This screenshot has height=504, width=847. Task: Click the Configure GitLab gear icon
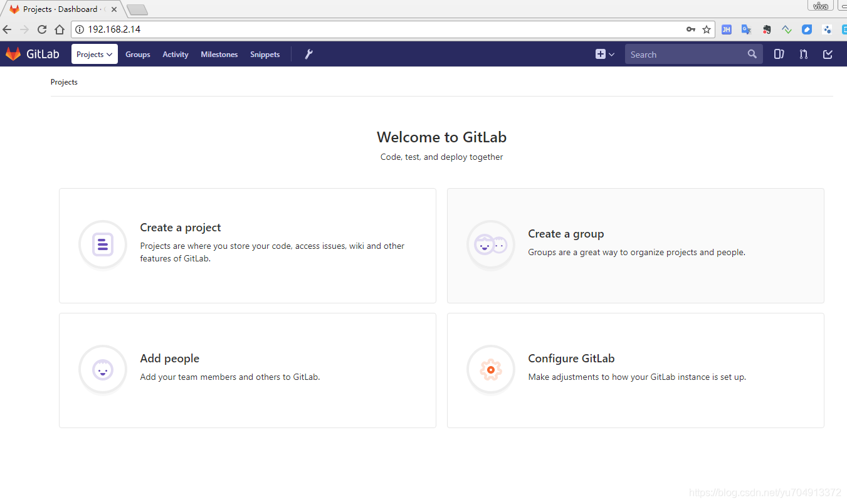491,370
